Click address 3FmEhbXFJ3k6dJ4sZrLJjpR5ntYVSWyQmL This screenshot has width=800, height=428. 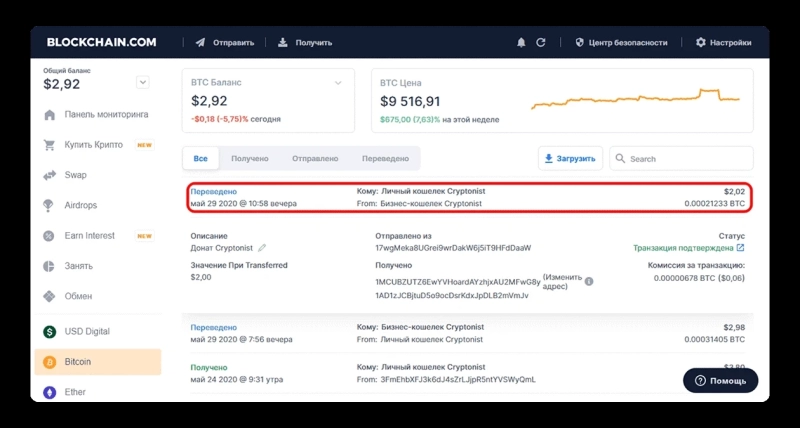458,380
